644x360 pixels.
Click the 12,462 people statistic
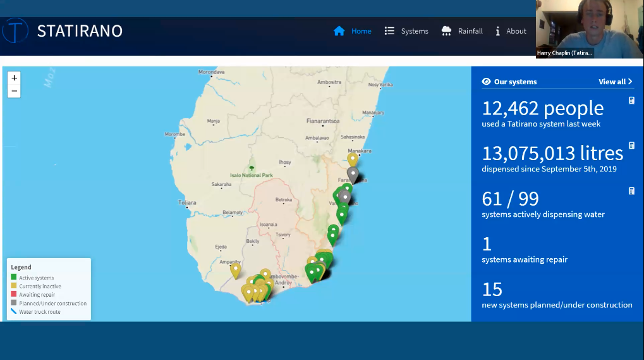click(x=542, y=108)
